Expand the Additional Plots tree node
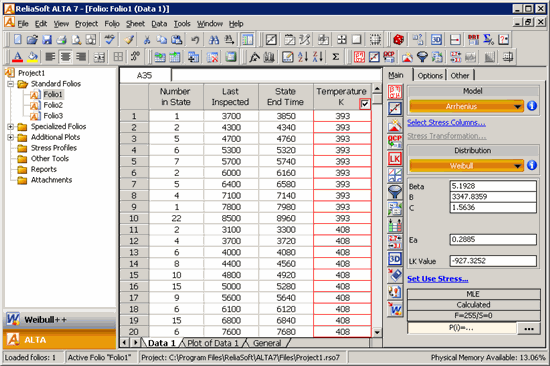The image size is (550, 366). pos(11,137)
